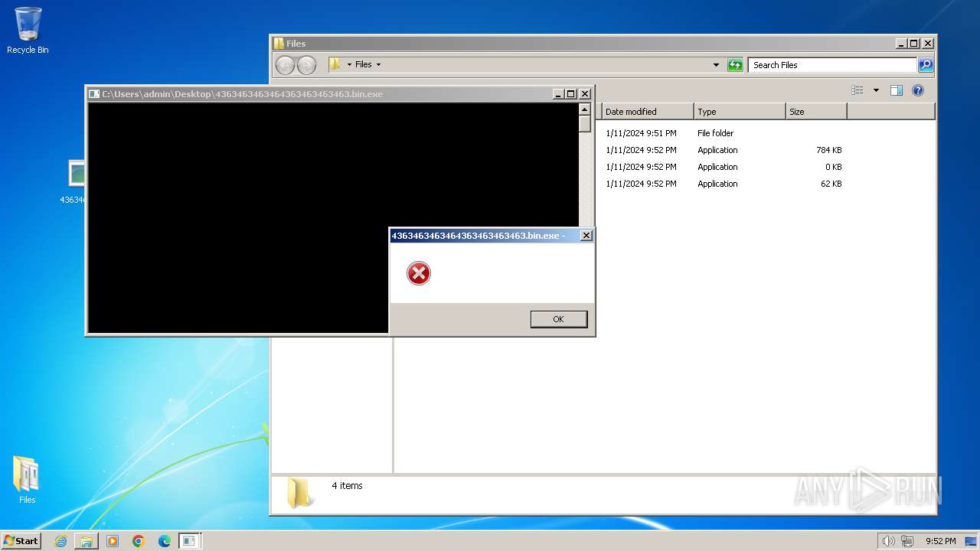This screenshot has width=980, height=551.
Task: Click Back arrow in Files window
Action: 285,65
